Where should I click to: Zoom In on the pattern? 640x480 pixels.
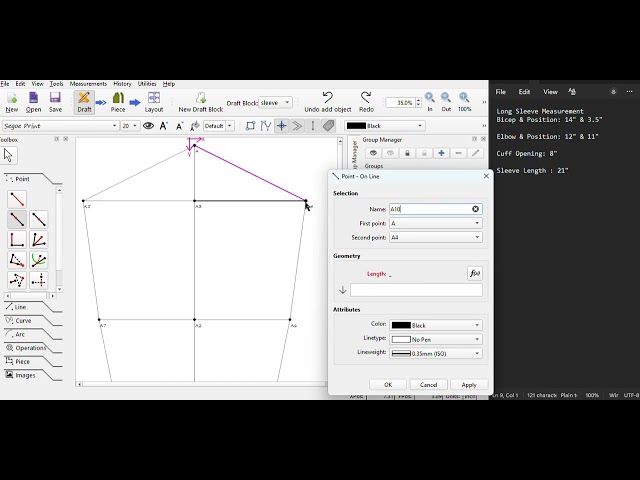(429, 102)
